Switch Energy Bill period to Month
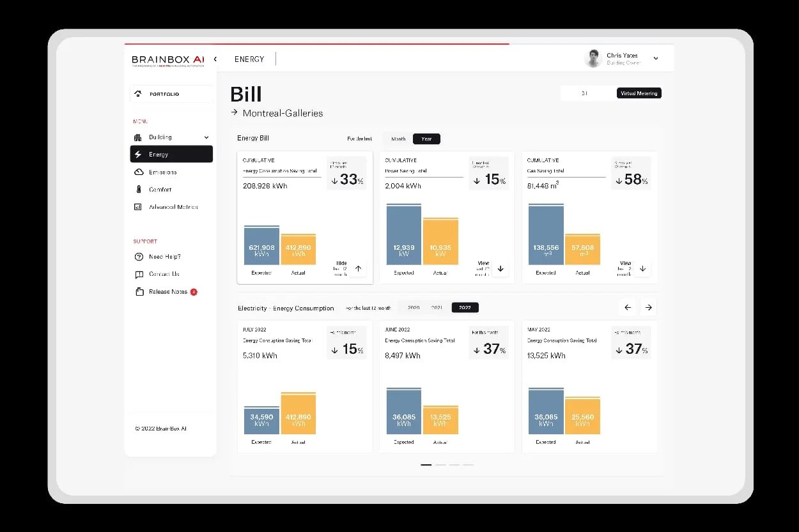799x532 pixels. click(398, 139)
